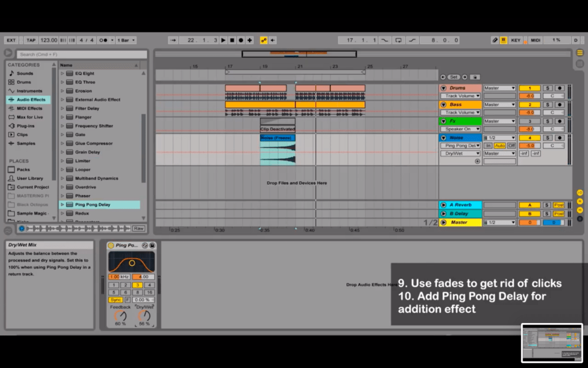This screenshot has height=368, width=588.
Task: Click the browser search field
Action: click(x=82, y=55)
